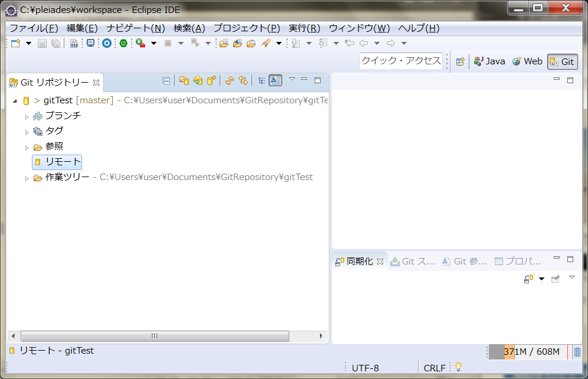Open the New wizard dropdown arrow

tap(28, 43)
